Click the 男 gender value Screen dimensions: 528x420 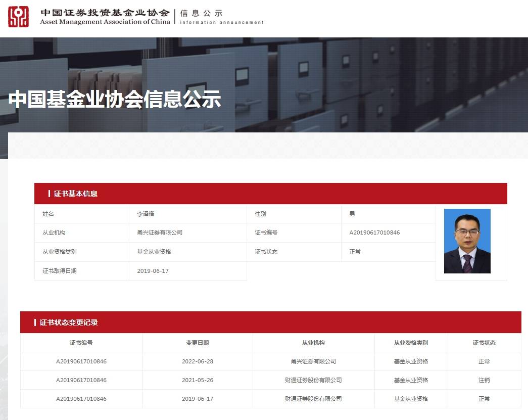(x=352, y=214)
